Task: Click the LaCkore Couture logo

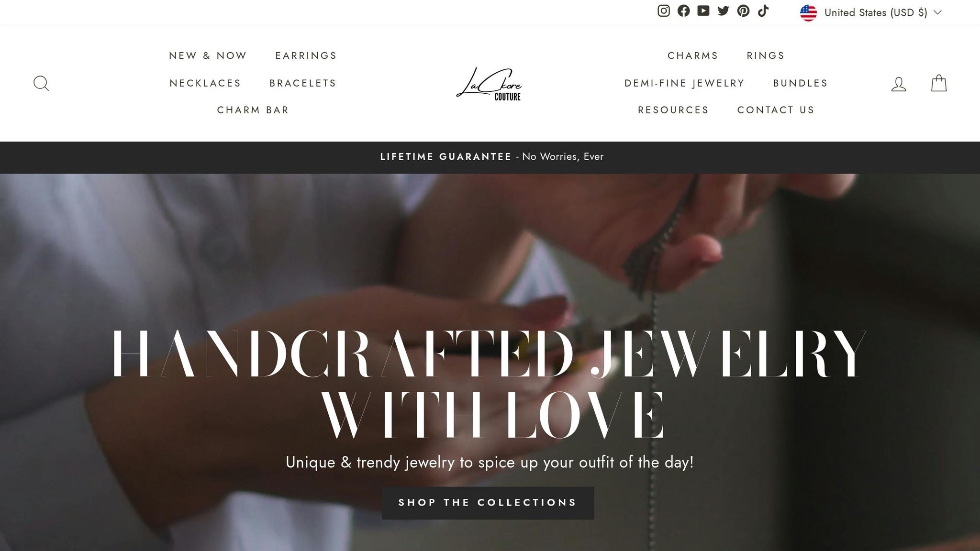Action: 489,84
